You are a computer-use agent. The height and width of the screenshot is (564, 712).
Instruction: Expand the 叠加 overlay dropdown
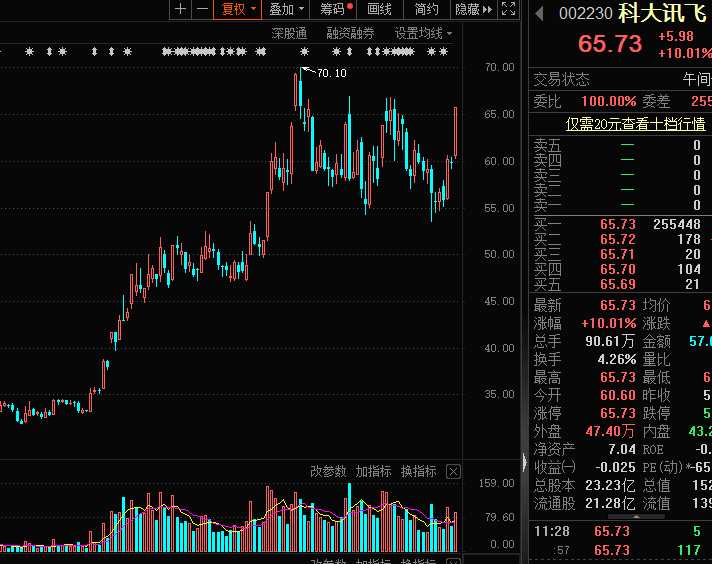(x=286, y=9)
